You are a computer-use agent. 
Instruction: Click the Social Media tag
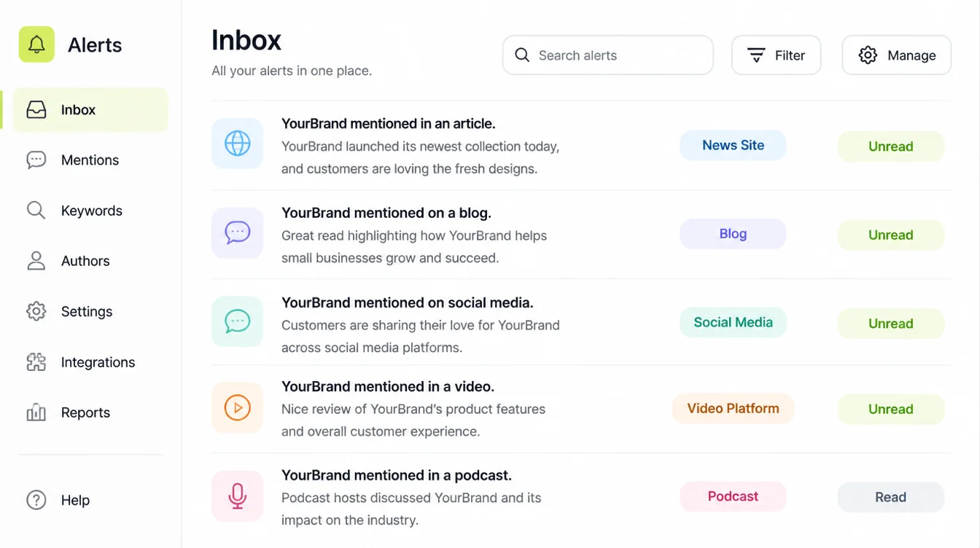click(734, 322)
